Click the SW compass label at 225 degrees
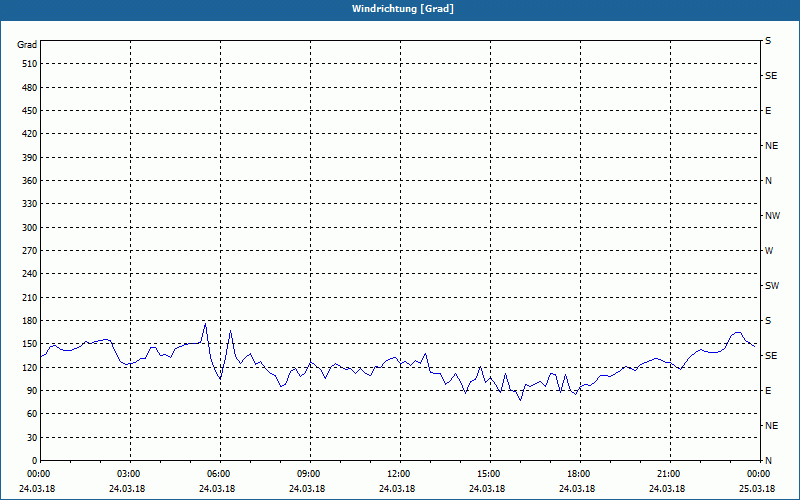The image size is (800, 500). tap(772, 286)
